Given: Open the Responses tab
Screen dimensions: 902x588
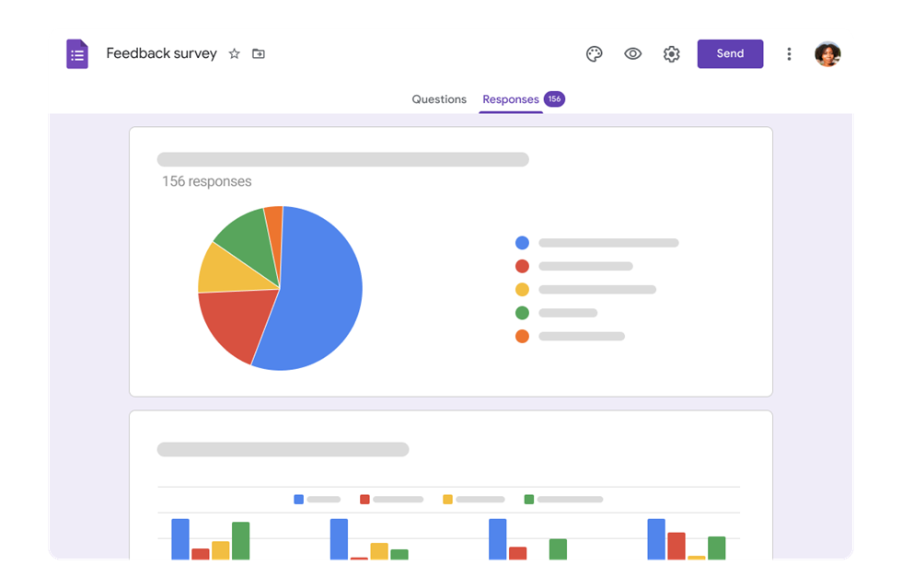Looking at the screenshot, I should (x=511, y=98).
